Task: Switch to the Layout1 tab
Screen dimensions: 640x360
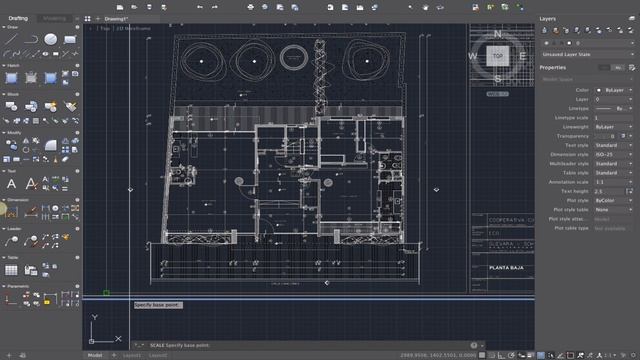Action: click(132, 355)
